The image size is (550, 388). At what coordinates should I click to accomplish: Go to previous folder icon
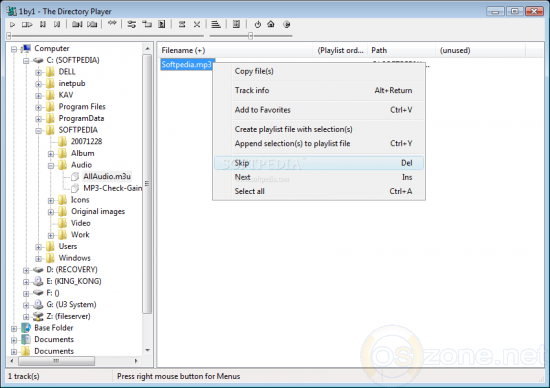pos(77,25)
